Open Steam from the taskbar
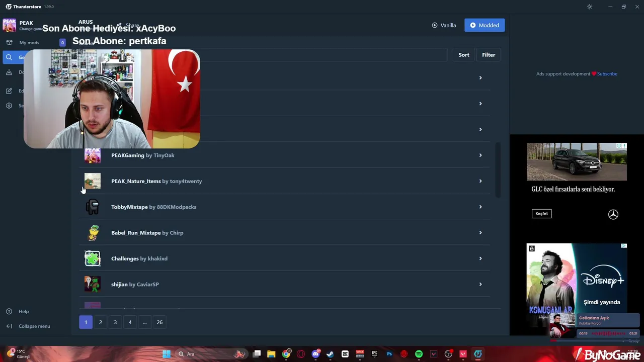The width and height of the screenshot is (644, 362). tap(330, 354)
